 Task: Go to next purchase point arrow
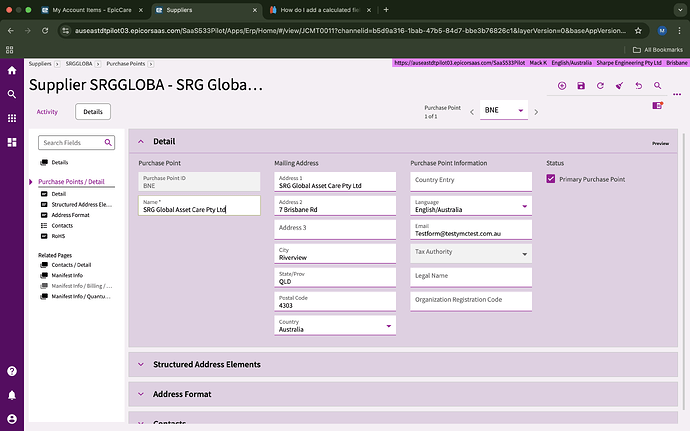pyautogui.click(x=536, y=112)
